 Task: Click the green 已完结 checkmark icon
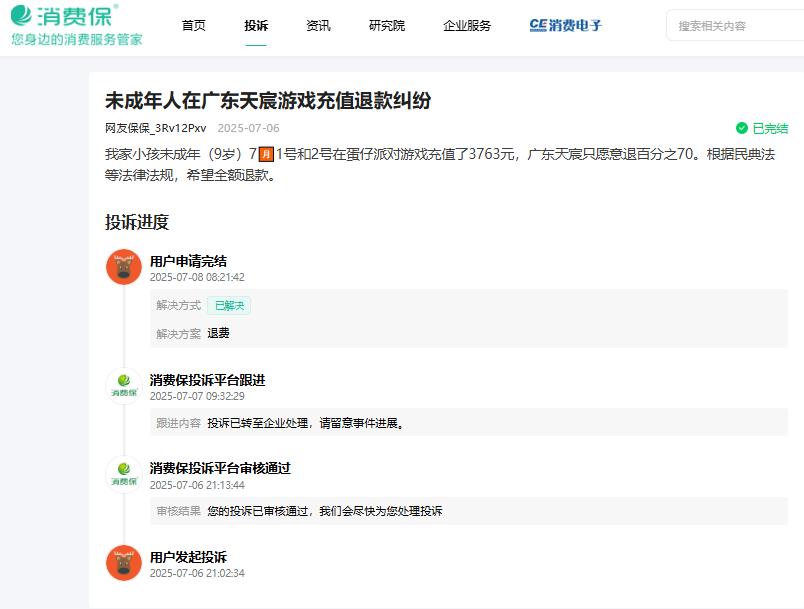pyautogui.click(x=741, y=128)
